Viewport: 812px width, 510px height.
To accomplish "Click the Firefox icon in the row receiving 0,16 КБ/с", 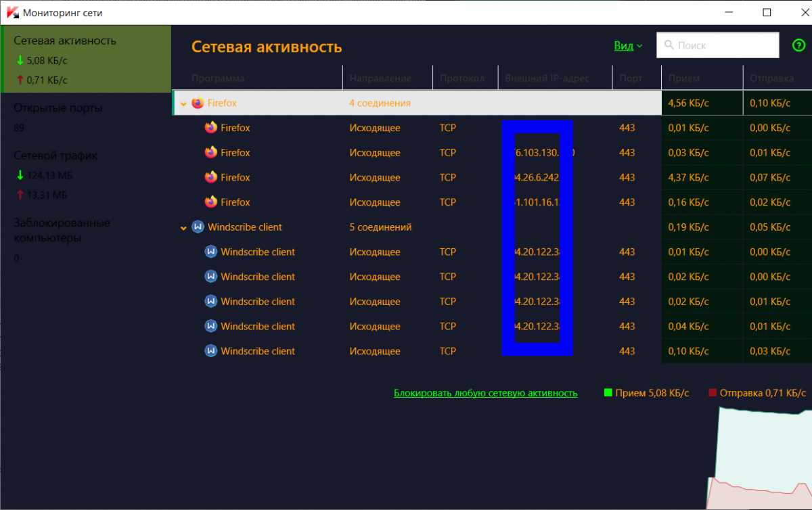I will [210, 202].
